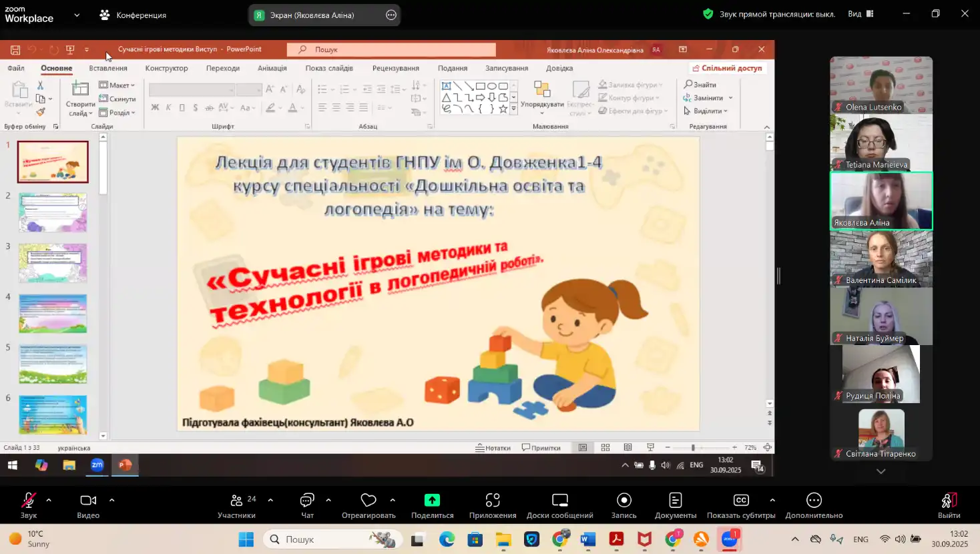This screenshot has width=980, height=554.
Task: Open the Participants list
Action: [236, 501]
